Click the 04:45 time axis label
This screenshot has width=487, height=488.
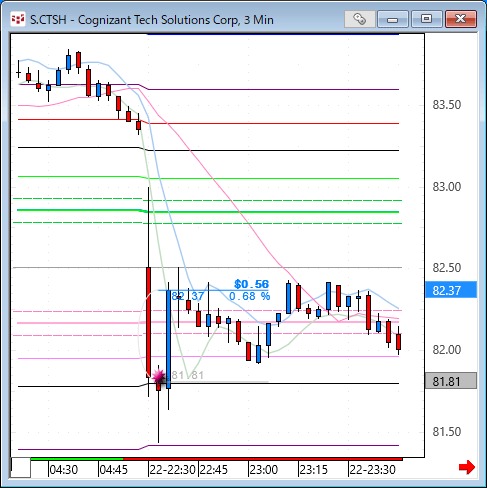click(114, 470)
